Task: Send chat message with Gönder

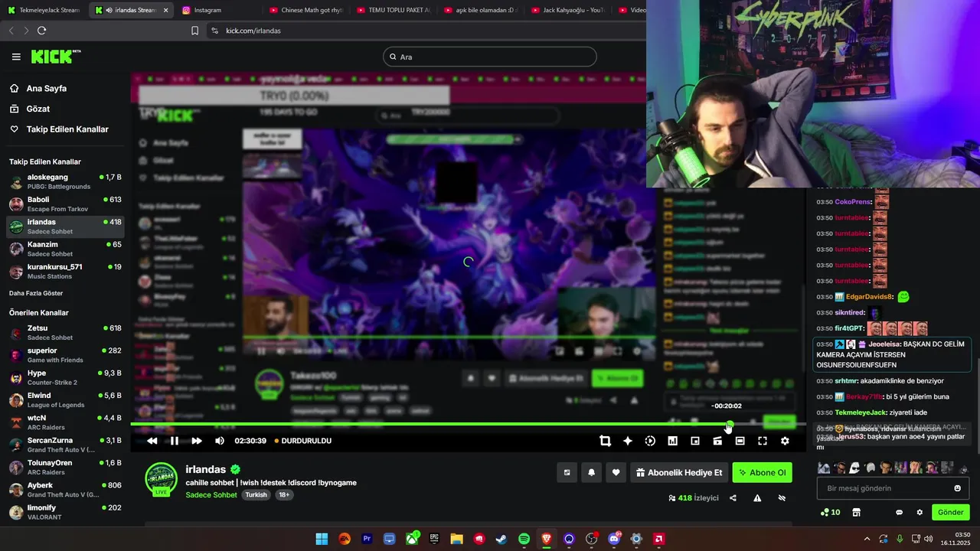Action: point(950,513)
